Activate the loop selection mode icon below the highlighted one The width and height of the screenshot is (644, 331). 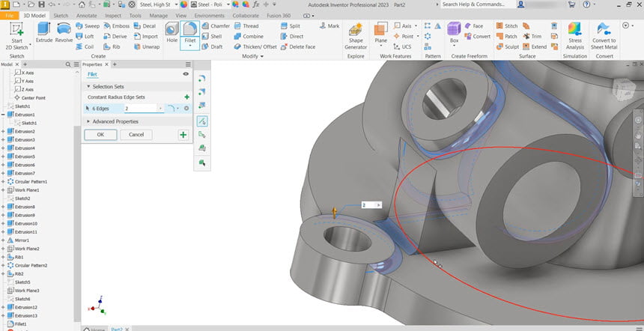coord(201,135)
